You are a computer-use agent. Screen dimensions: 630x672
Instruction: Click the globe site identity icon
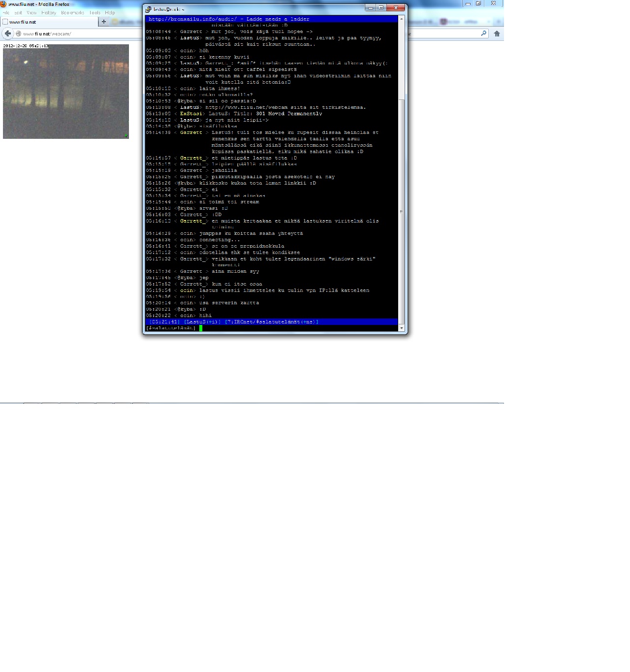tap(18, 34)
